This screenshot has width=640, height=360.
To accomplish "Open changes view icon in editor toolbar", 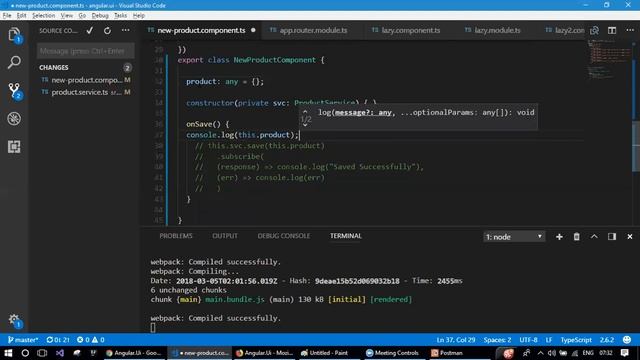I will [x=595, y=31].
